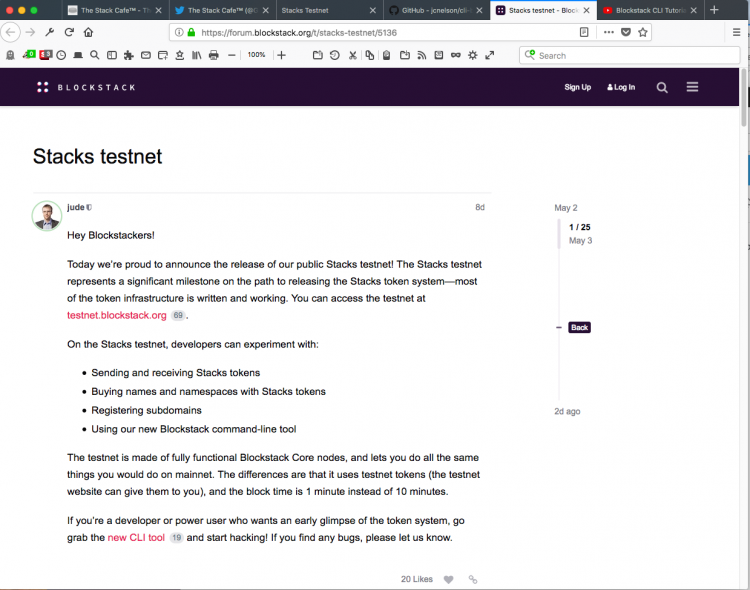
Task: Click the green padlock security icon
Action: (191, 33)
